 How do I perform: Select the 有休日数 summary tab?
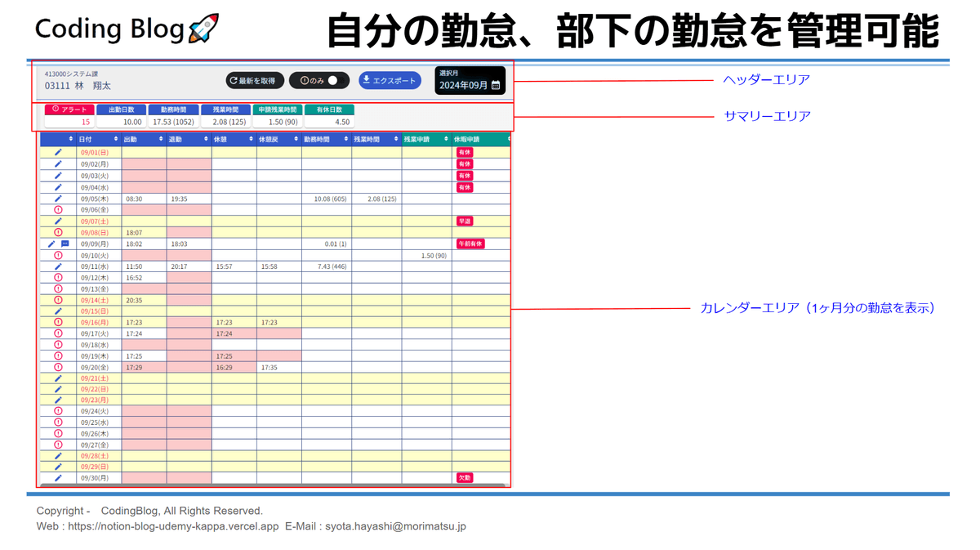[328, 110]
